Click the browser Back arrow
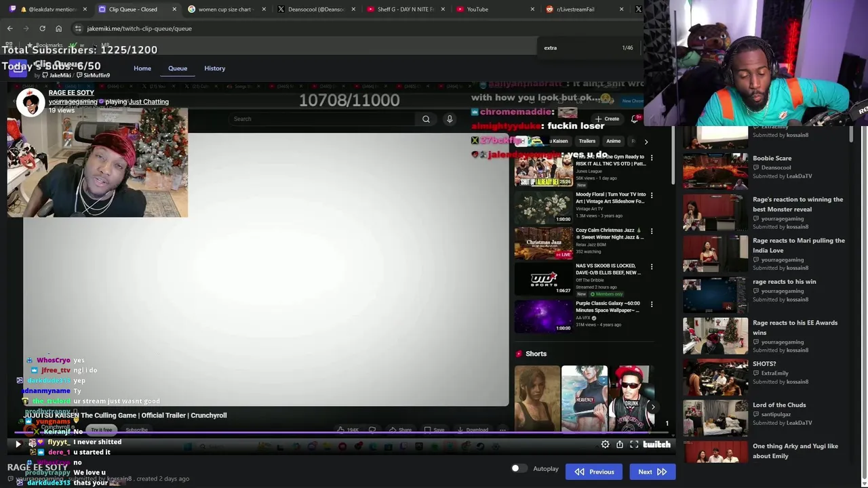The image size is (868, 488). tap(9, 28)
